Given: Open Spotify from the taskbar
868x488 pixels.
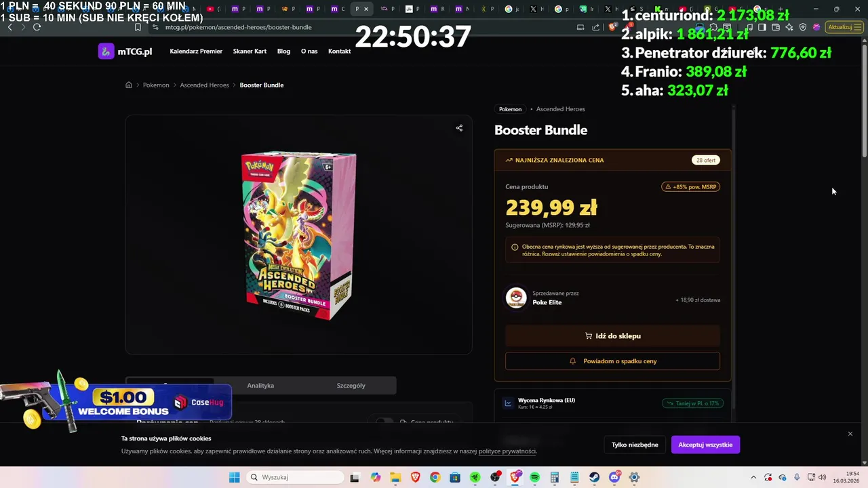Looking at the screenshot, I should [535, 477].
